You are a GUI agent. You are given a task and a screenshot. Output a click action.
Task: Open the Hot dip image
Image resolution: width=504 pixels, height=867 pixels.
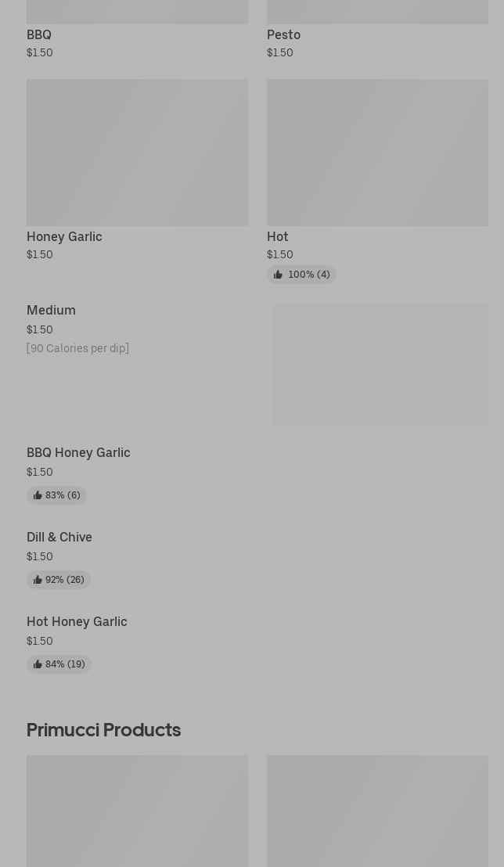tap(377, 153)
